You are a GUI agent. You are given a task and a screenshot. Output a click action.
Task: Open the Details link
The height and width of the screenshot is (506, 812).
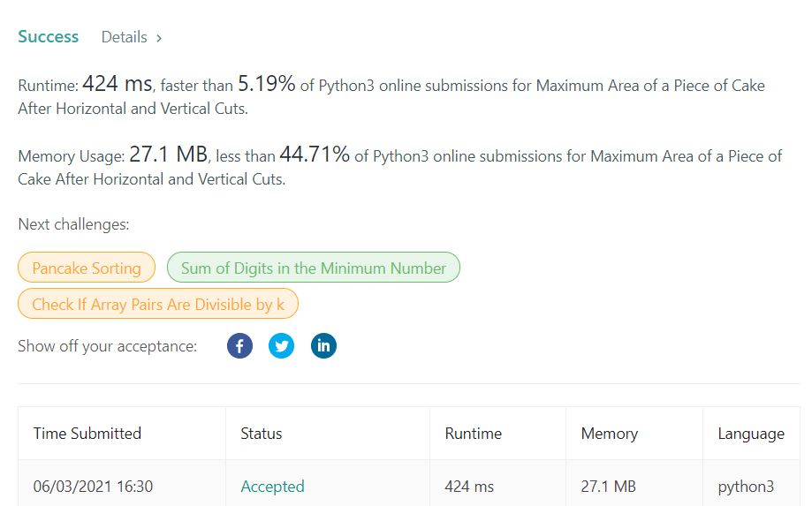(x=125, y=37)
